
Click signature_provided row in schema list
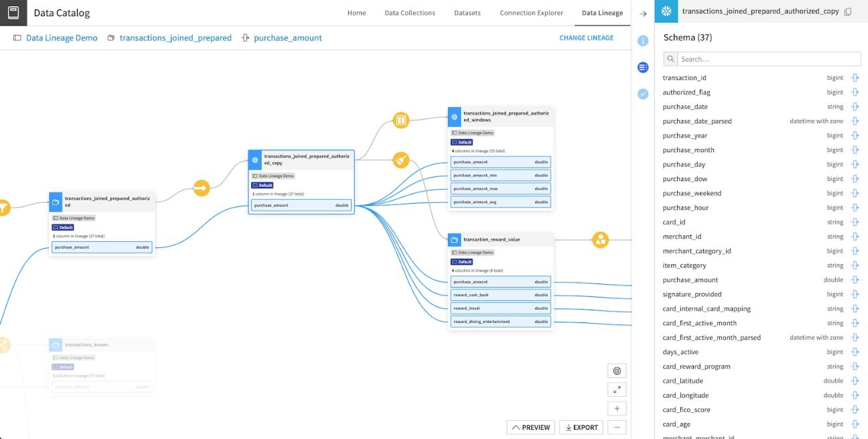(x=761, y=294)
